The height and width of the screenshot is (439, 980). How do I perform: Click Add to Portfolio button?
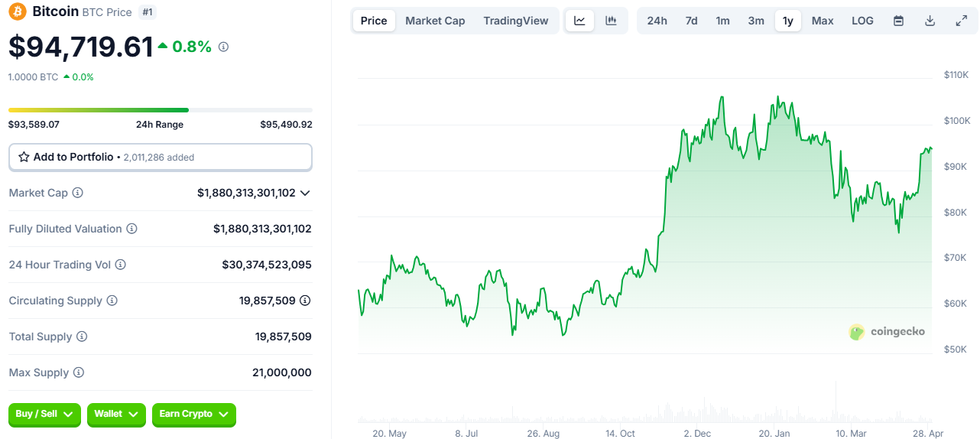[x=160, y=157]
